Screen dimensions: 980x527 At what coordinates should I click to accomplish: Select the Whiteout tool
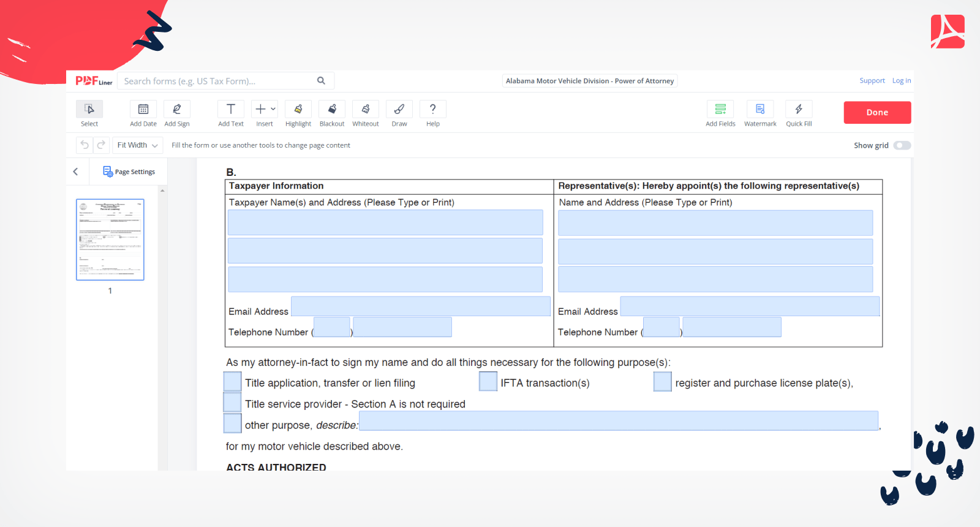coord(366,113)
